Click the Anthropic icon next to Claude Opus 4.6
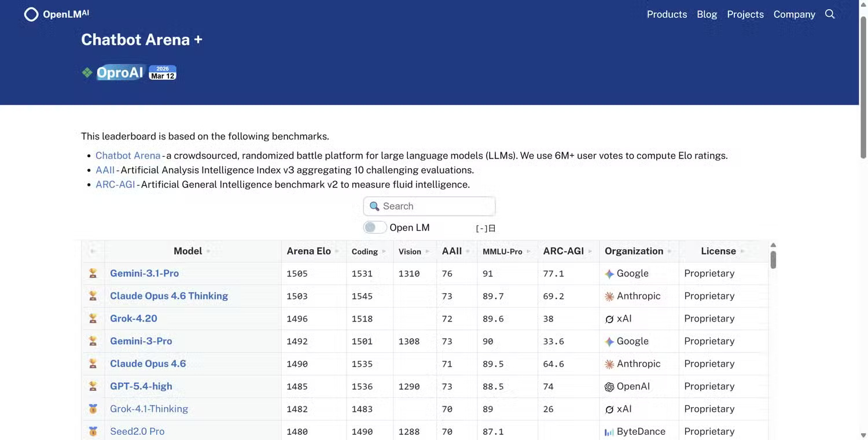Screen dimensions: 868x440 [x=609, y=364]
